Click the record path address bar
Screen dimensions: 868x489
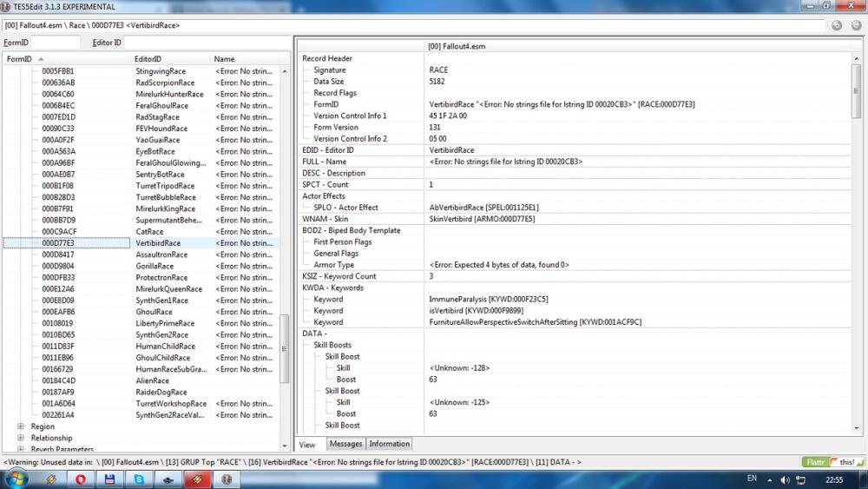pyautogui.click(x=413, y=25)
